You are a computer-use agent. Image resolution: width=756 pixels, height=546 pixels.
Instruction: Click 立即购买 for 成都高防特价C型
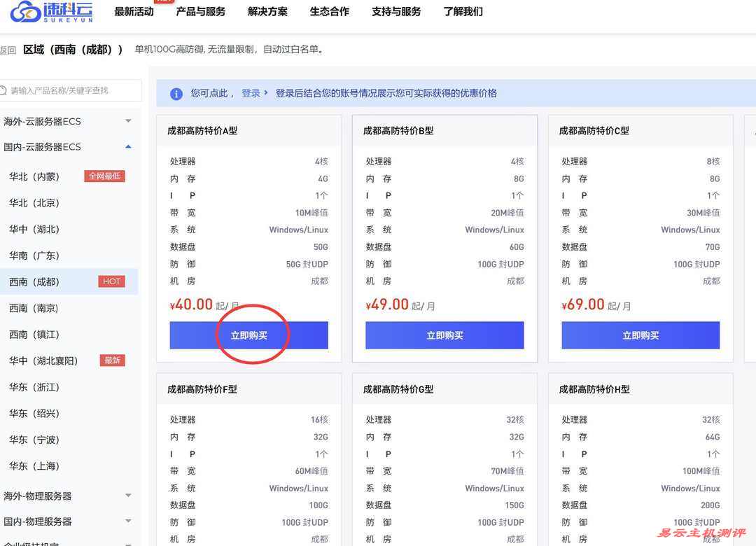(640, 335)
